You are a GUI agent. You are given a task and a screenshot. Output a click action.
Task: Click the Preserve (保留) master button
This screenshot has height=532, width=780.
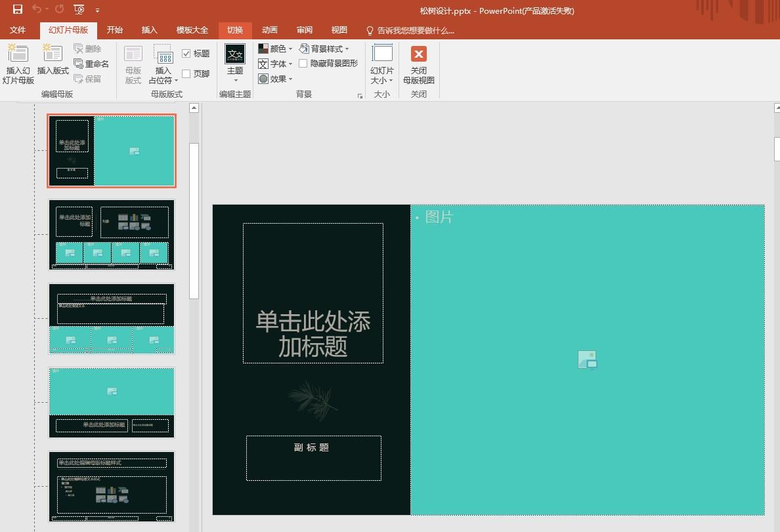87,79
